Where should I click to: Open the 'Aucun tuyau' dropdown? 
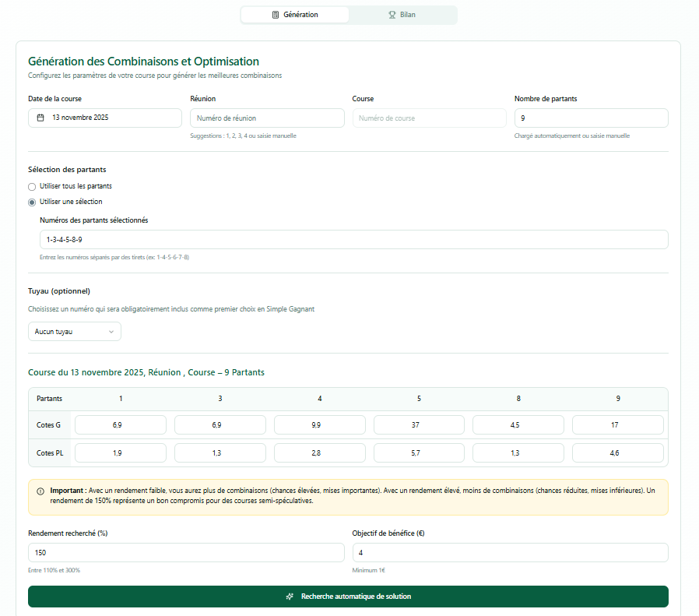74,332
